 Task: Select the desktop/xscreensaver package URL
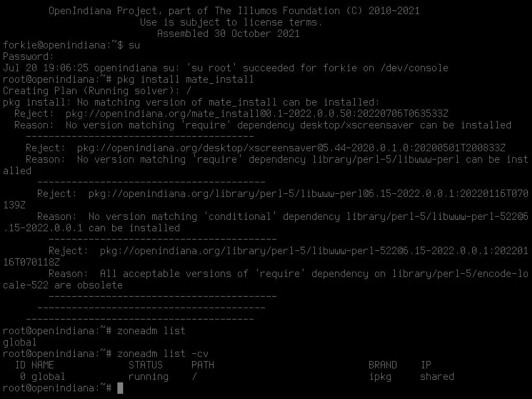(x=291, y=148)
